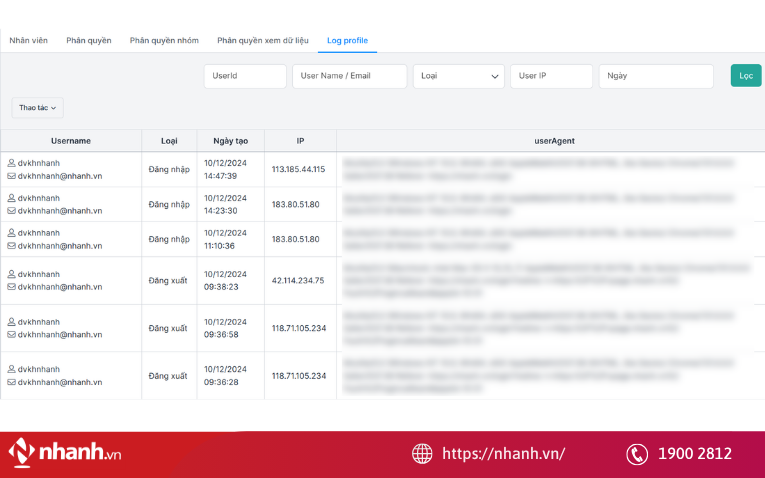
Task: Click user icon in 14:47:39 log row
Action: (x=11, y=163)
